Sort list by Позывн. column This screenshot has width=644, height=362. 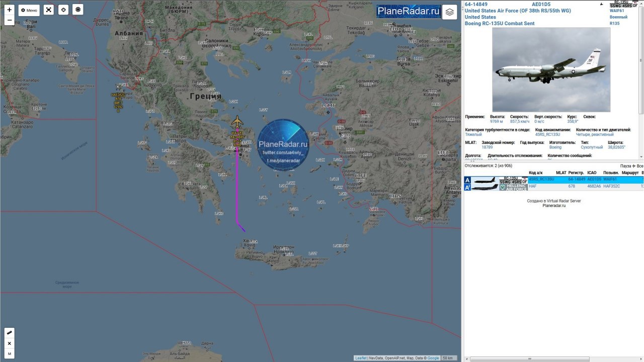click(x=611, y=173)
